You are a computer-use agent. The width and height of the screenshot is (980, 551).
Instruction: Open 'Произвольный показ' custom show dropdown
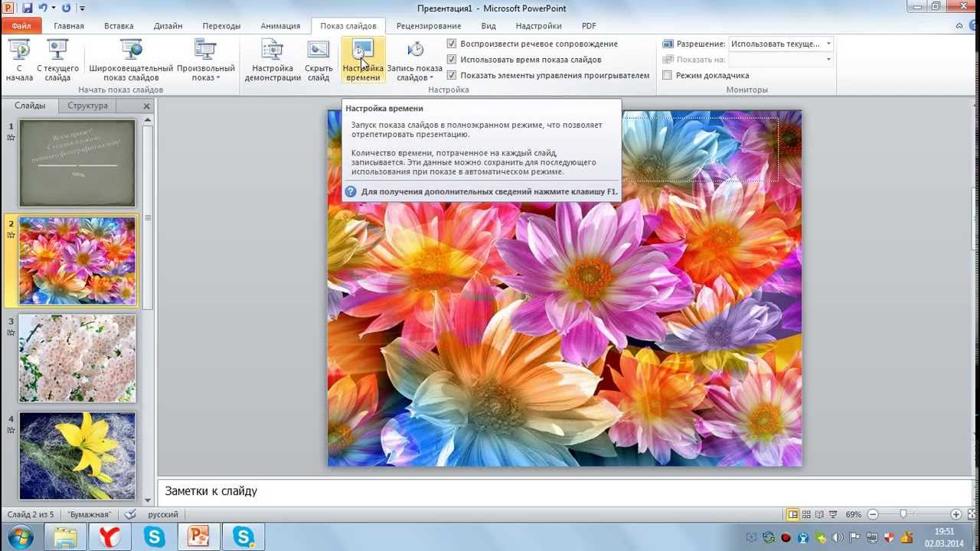[x=205, y=60]
